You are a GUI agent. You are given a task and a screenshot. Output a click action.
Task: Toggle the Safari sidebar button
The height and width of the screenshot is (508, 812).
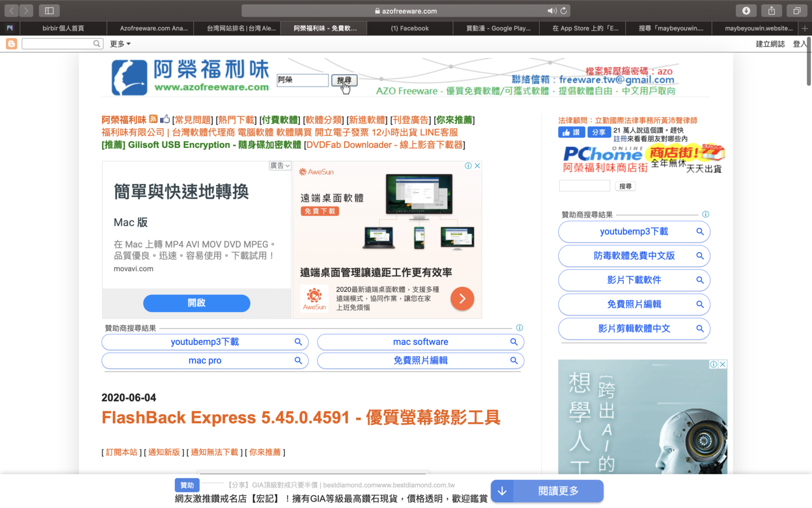point(49,11)
